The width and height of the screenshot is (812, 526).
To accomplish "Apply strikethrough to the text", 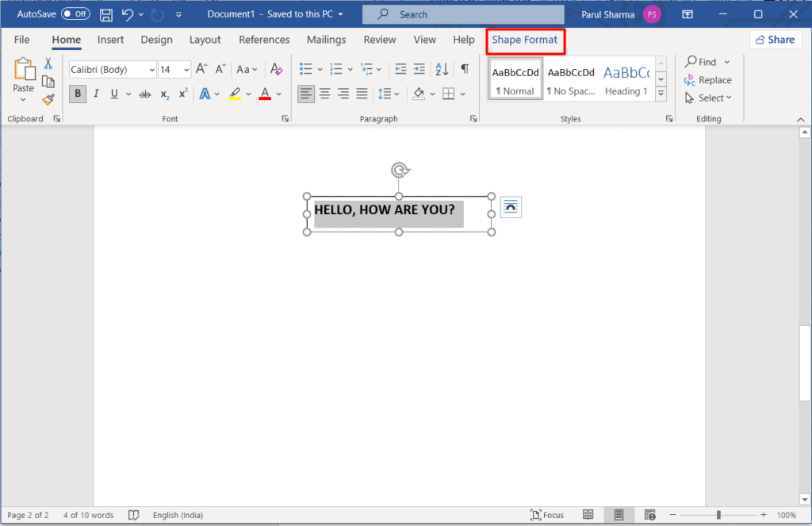I will (x=146, y=94).
